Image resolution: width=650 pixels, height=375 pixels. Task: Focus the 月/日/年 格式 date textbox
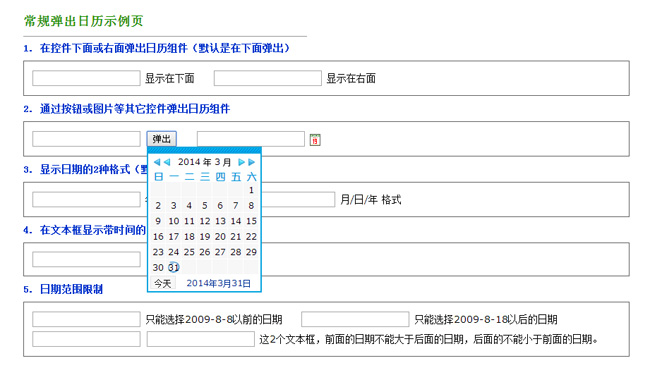tap(298, 199)
